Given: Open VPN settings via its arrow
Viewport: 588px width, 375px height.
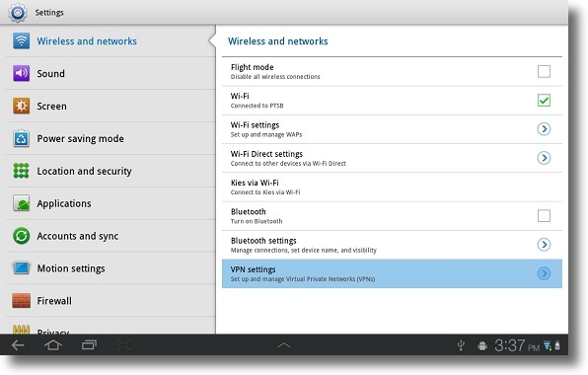Looking at the screenshot, I should point(544,273).
